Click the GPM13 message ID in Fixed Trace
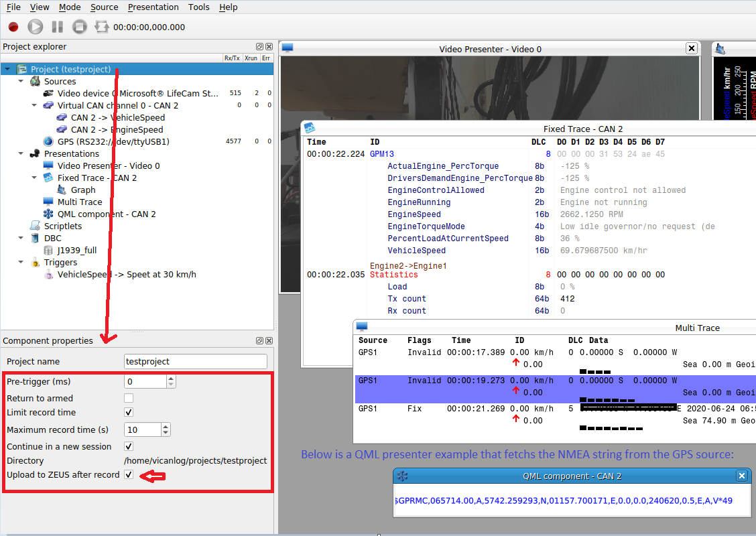The width and height of the screenshot is (756, 536). pos(382,153)
